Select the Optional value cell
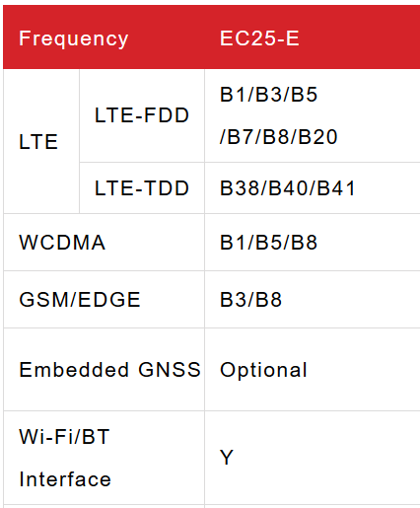 (x=313, y=370)
